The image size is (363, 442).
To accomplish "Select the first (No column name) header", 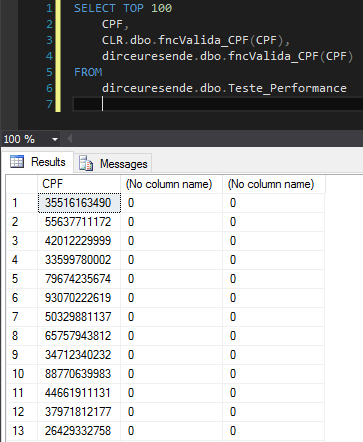I will (171, 184).
